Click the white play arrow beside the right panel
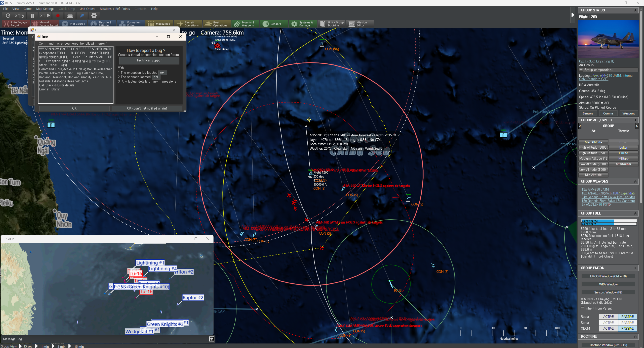Viewport: 644px width, 348px height. 573,15
